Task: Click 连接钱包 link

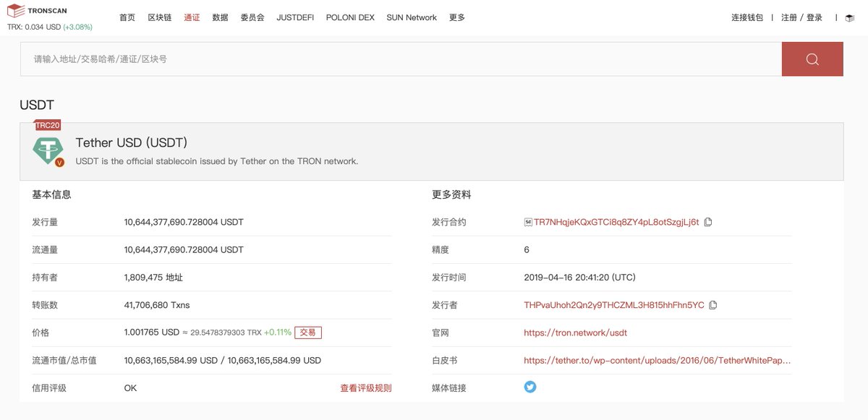Action: pos(747,17)
